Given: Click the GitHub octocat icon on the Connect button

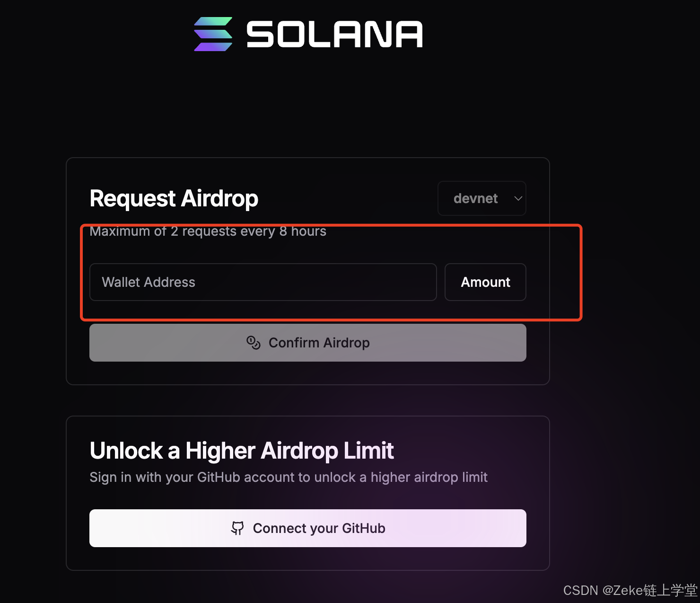Looking at the screenshot, I should point(238,528).
